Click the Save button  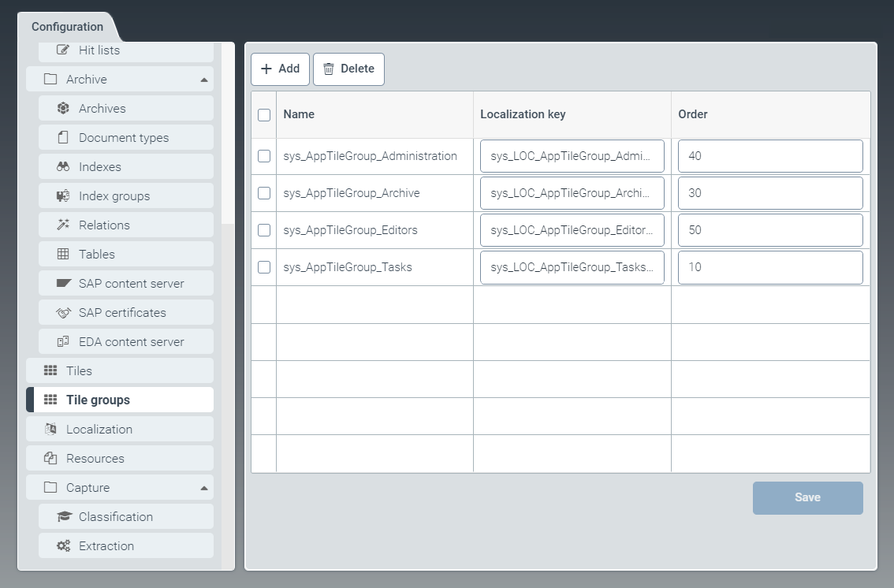click(x=807, y=498)
